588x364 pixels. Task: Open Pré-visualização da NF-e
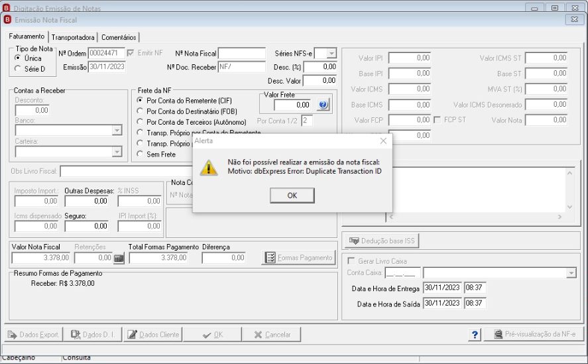click(534, 334)
